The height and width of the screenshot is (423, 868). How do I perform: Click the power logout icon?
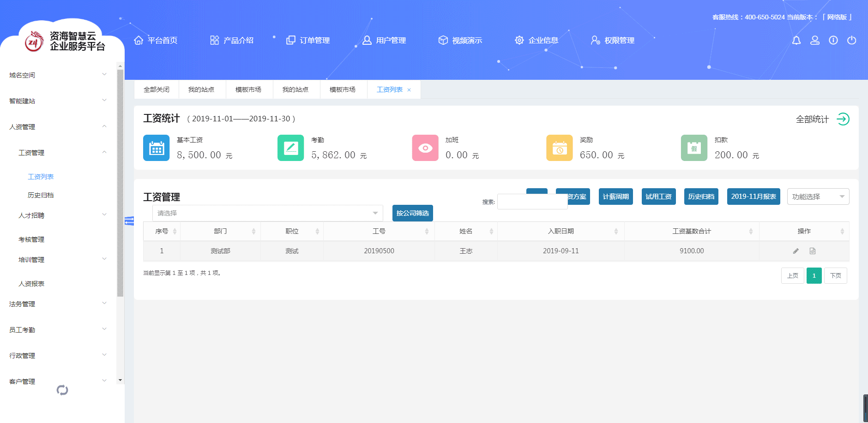[852, 41]
